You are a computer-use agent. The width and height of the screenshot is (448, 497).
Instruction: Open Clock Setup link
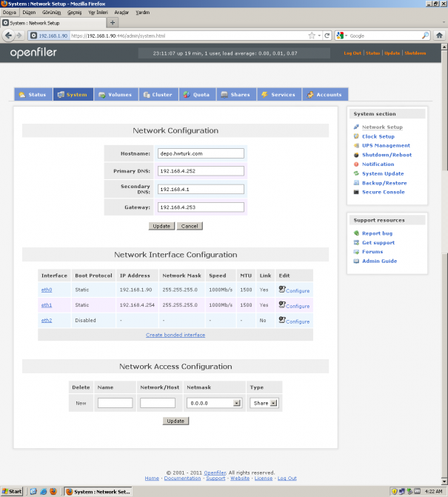coord(378,136)
